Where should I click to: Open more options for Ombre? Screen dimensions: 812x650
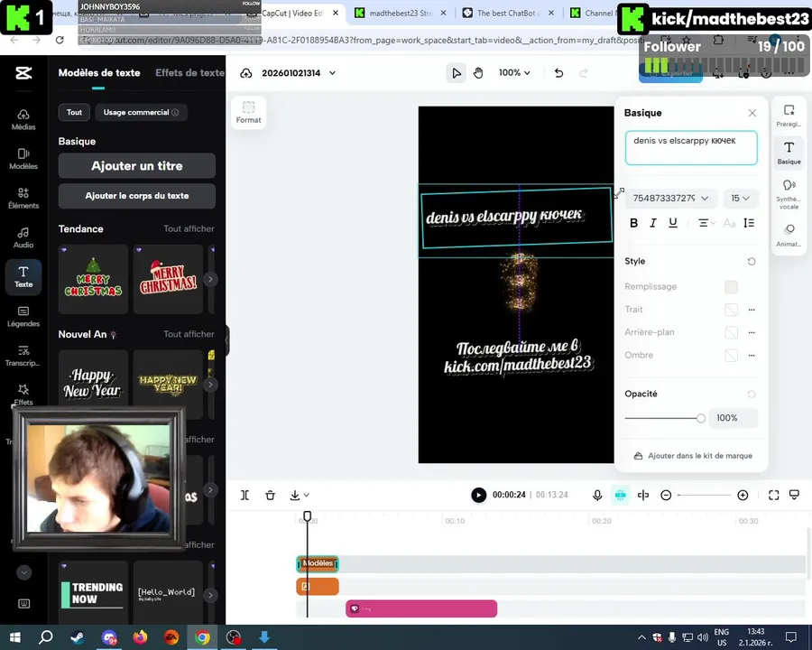point(752,355)
